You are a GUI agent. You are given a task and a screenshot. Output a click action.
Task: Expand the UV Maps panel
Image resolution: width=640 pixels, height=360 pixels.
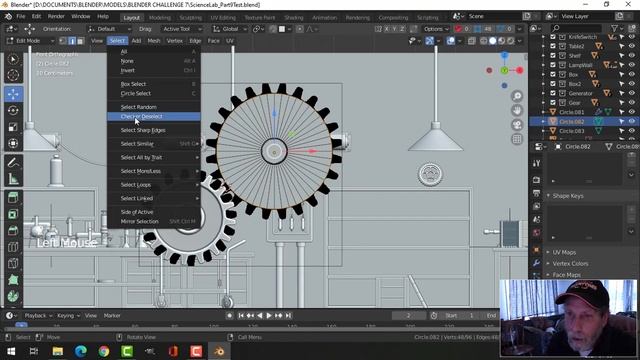pyautogui.click(x=564, y=252)
